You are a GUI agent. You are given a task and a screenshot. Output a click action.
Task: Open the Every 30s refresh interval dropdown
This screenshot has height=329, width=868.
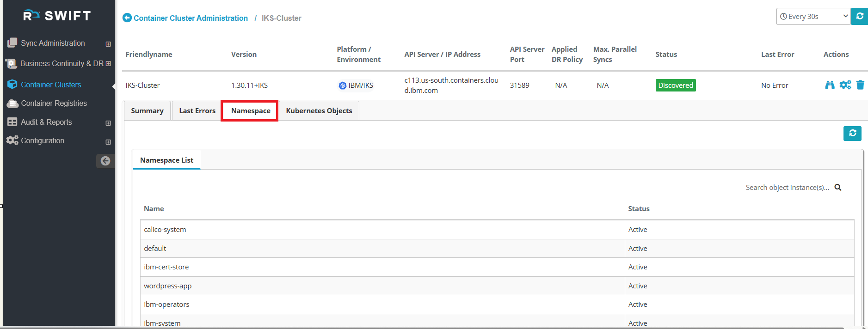[813, 16]
